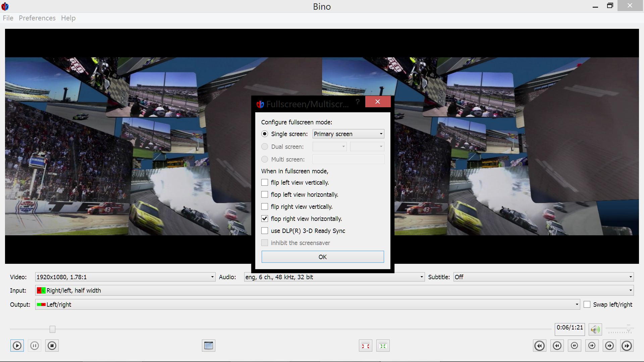Seek forward with the largest forward button
This screenshot has width=644, height=362.
(x=627, y=346)
